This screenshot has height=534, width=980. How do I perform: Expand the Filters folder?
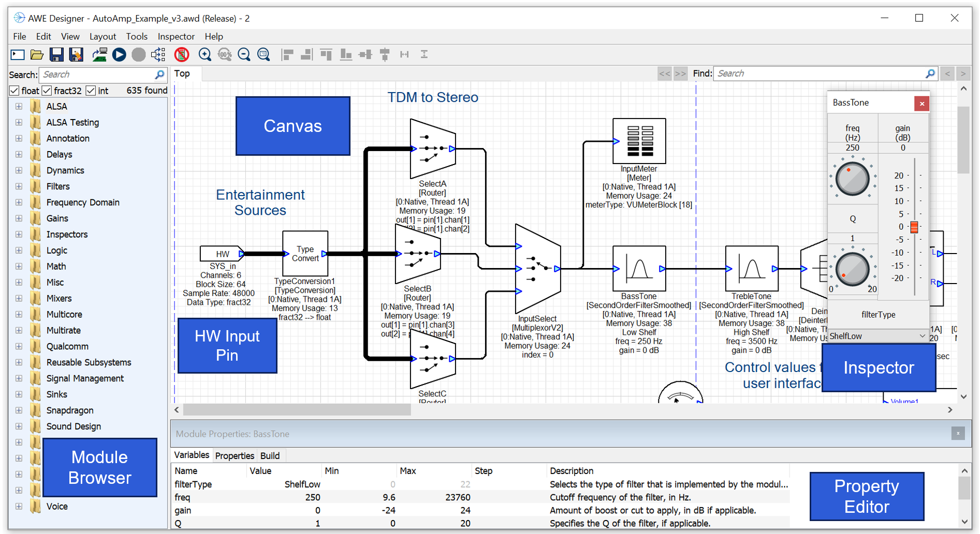[x=19, y=186]
